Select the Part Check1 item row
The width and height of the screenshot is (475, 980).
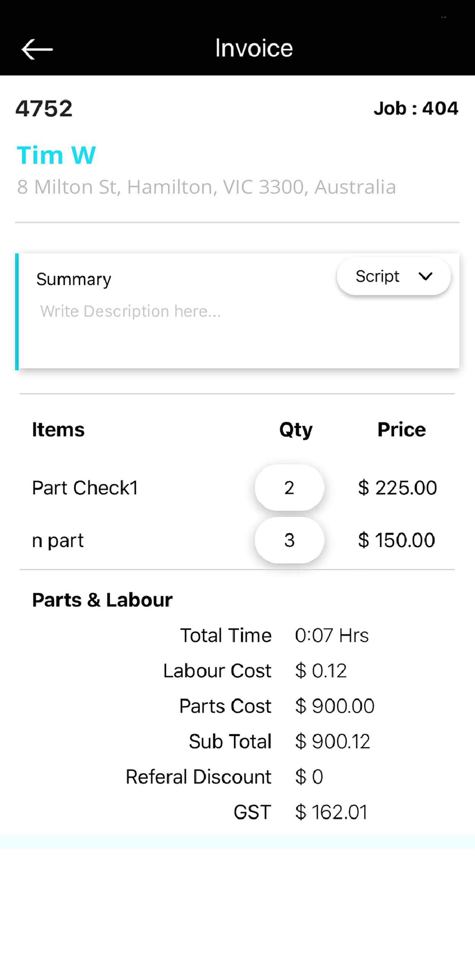point(85,488)
